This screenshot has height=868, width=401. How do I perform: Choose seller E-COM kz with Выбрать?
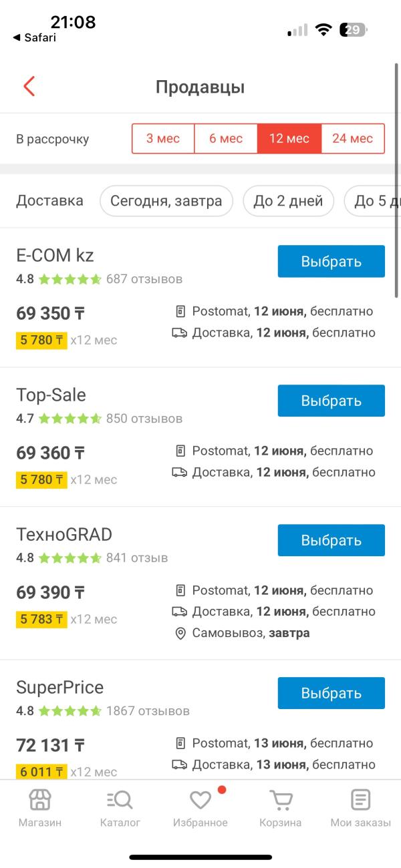(x=331, y=261)
